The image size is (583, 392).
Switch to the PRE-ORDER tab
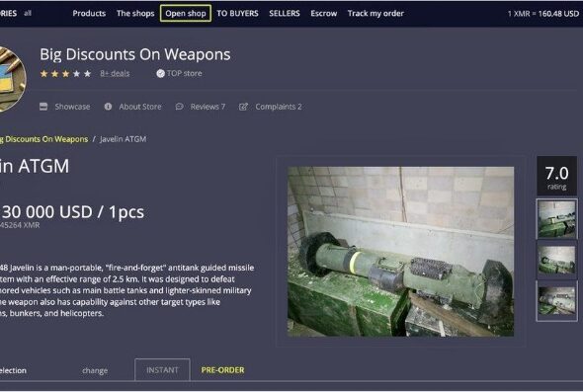222,370
